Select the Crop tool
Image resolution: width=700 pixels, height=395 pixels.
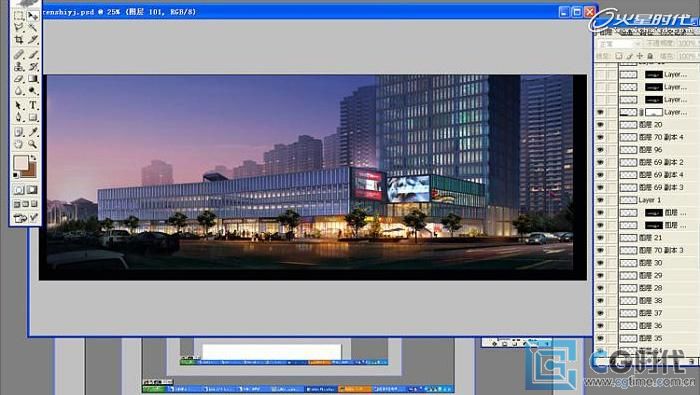coord(19,39)
